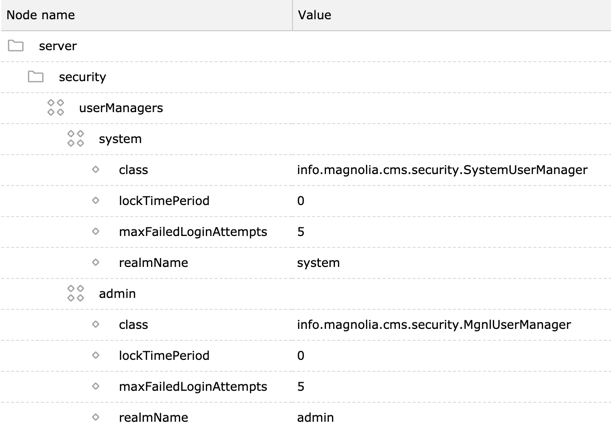This screenshot has width=611, height=433.
Task: Click the admin content node icon
Action: point(76,294)
